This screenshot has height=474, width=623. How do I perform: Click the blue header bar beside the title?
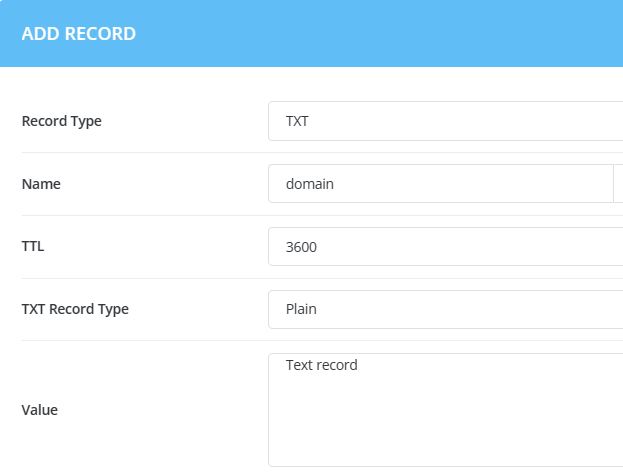click(x=400, y=34)
